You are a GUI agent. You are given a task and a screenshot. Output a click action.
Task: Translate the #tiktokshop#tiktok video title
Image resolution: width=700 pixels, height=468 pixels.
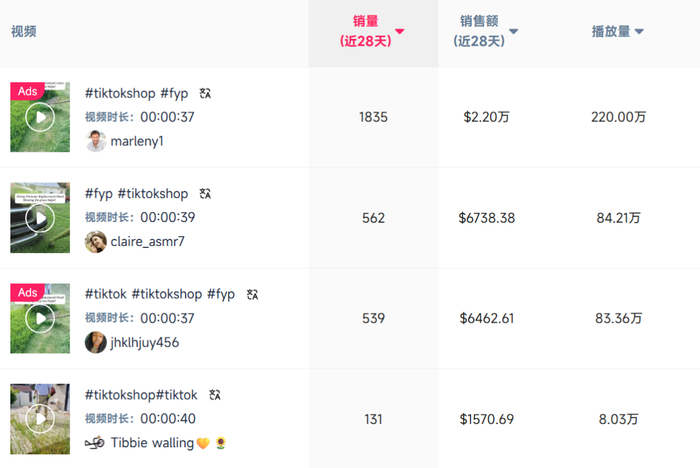tap(215, 395)
